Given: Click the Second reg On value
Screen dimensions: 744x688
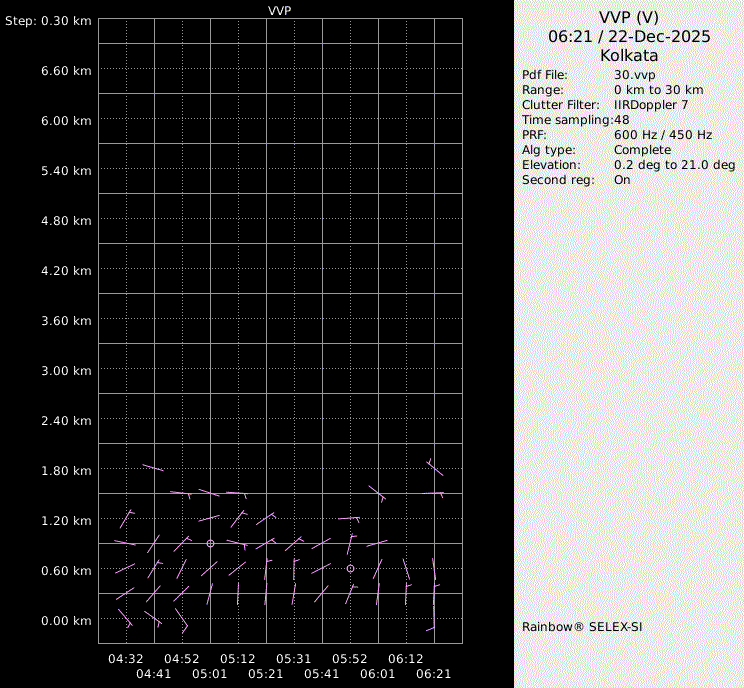Looking at the screenshot, I should (x=622, y=180).
